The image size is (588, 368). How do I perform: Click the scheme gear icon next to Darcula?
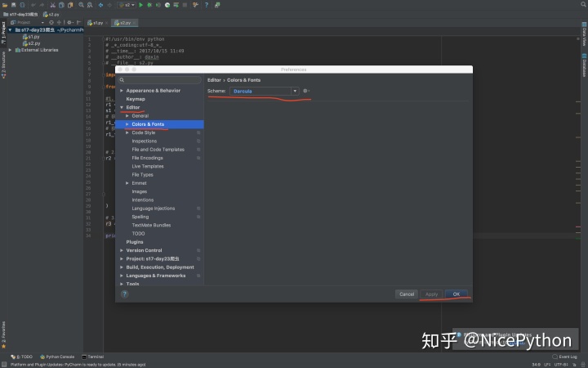pos(306,91)
